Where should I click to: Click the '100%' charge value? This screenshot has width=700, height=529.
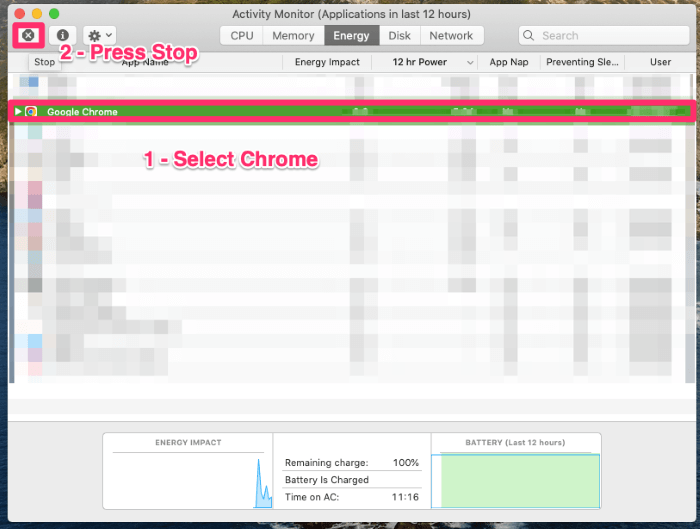click(x=406, y=463)
